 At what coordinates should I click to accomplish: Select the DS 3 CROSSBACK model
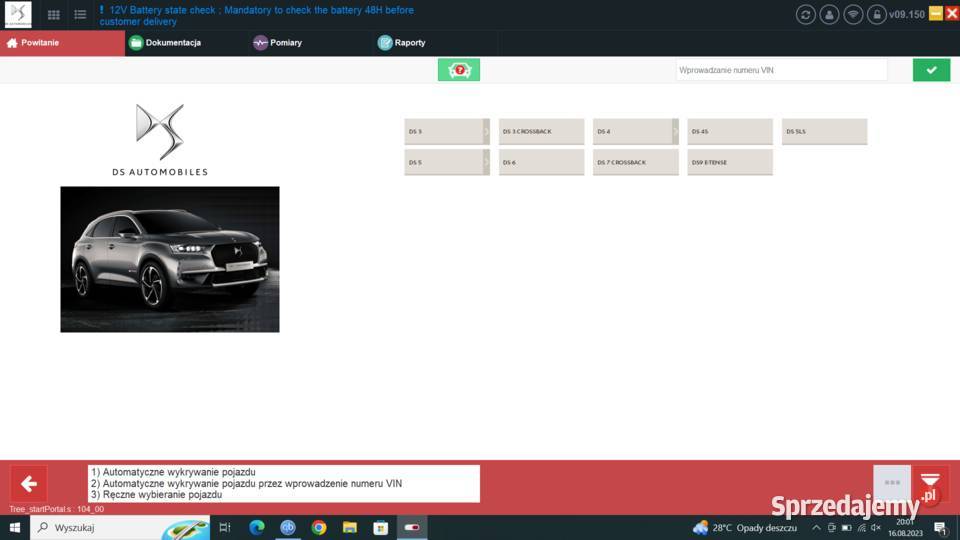(541, 132)
